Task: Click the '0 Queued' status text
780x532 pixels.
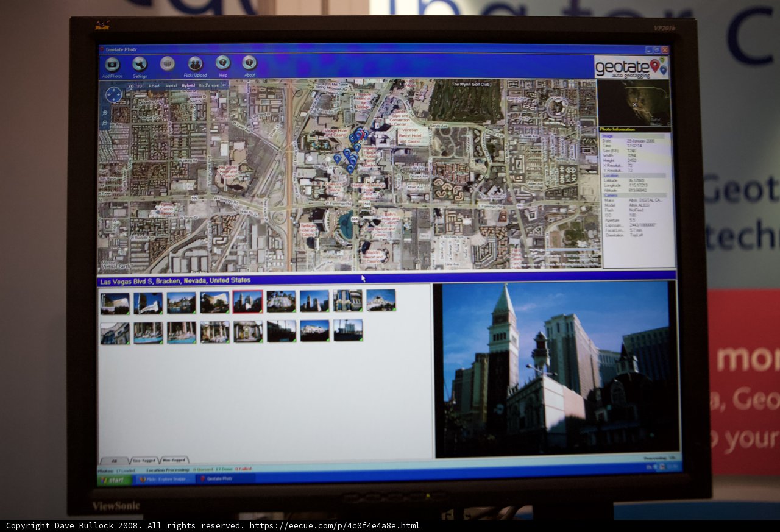Action: coord(202,470)
